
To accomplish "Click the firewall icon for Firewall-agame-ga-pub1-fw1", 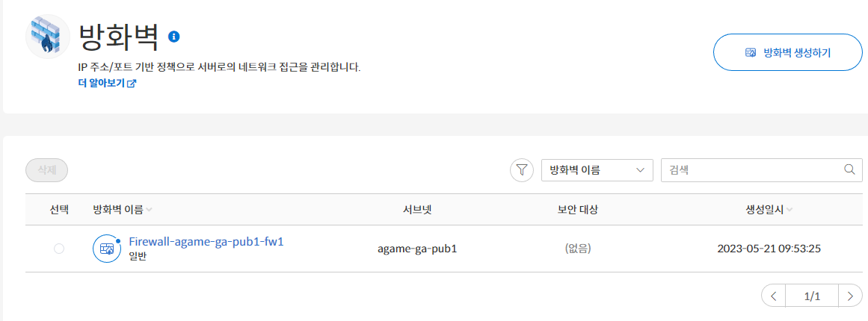I will coord(106,249).
